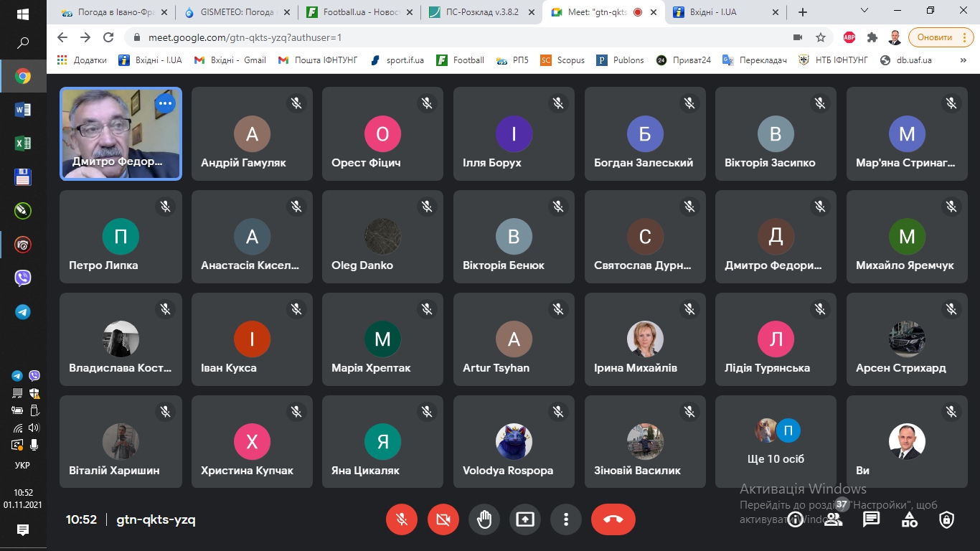
Task: Open Viber from the Windows taskbar
Action: coord(23,278)
